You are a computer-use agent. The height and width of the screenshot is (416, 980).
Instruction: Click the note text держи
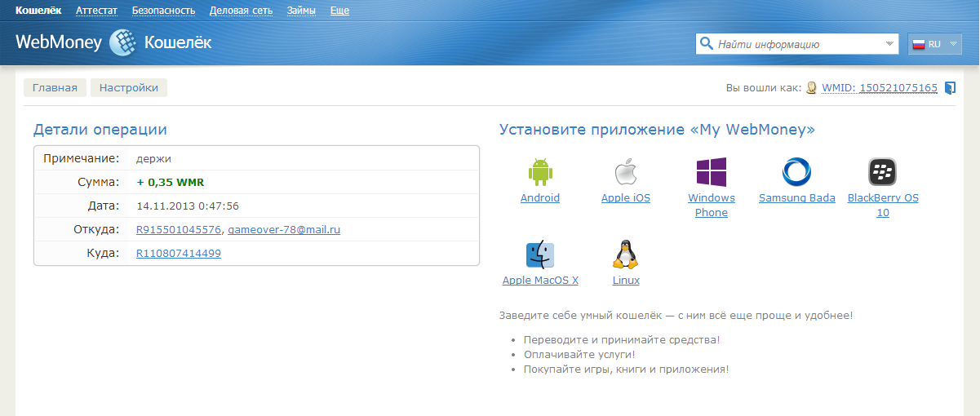coord(153,159)
